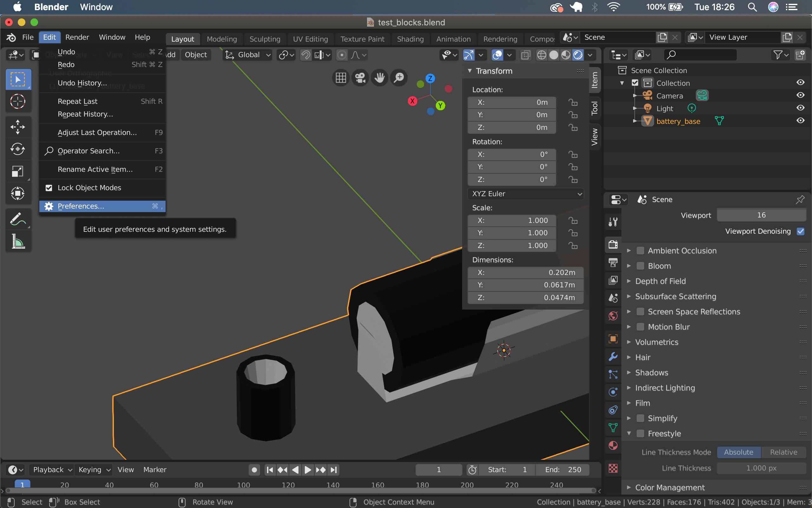Activate the 3D Cursor tool

point(18,101)
